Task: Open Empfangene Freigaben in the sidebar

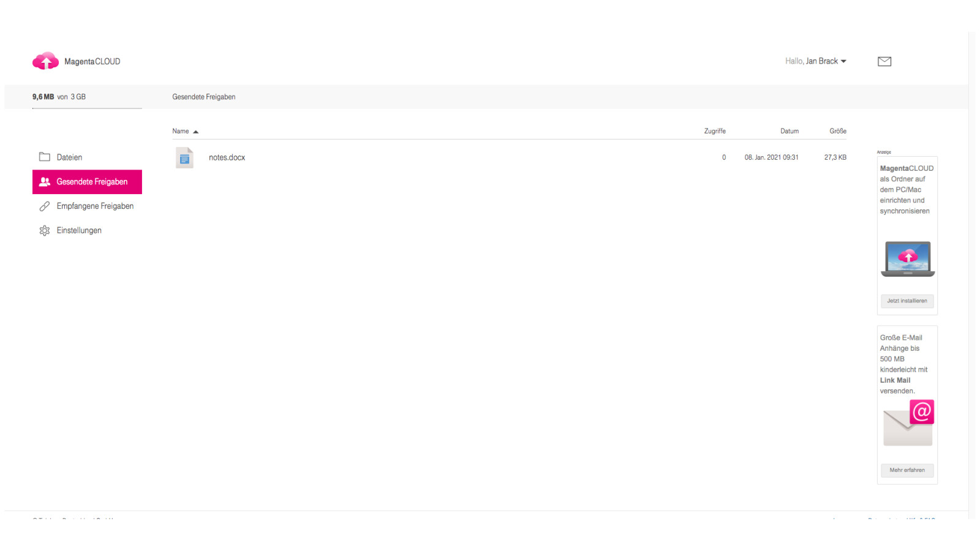Action: point(87,206)
